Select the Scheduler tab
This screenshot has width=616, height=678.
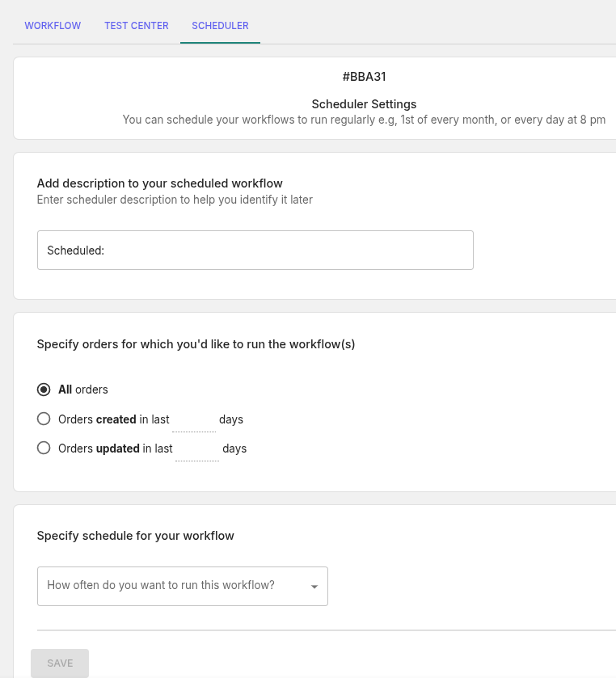point(220,26)
